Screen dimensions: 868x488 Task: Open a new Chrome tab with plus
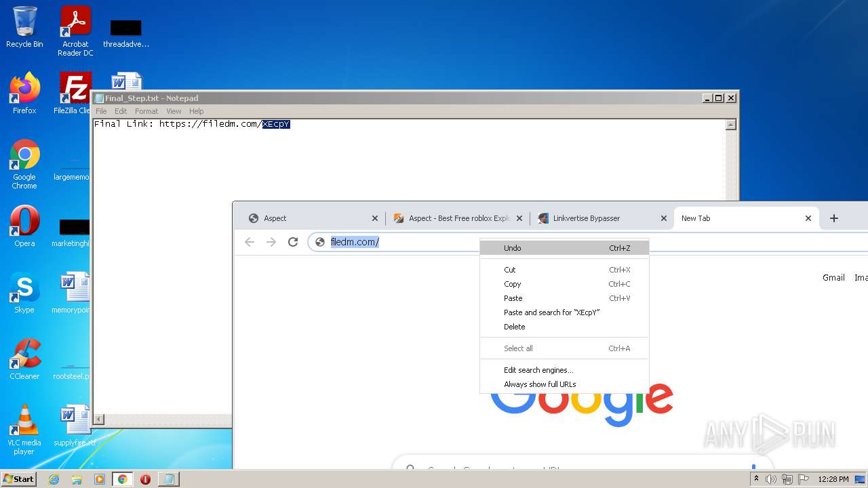(x=834, y=218)
